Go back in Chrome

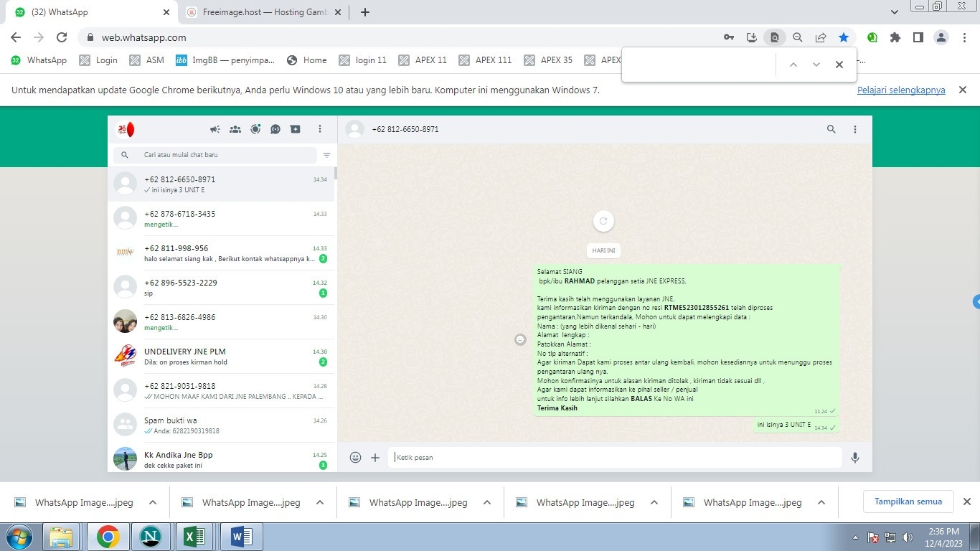pos(16,37)
